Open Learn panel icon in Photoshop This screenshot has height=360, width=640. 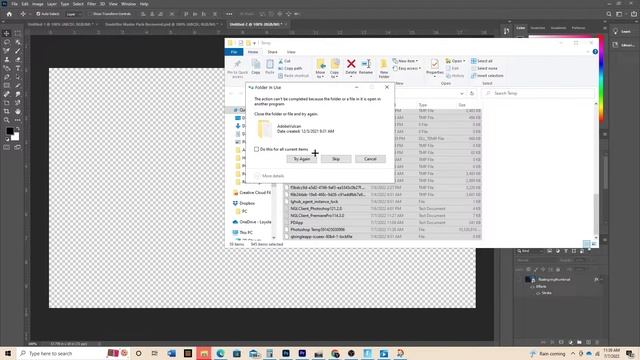pos(616,31)
